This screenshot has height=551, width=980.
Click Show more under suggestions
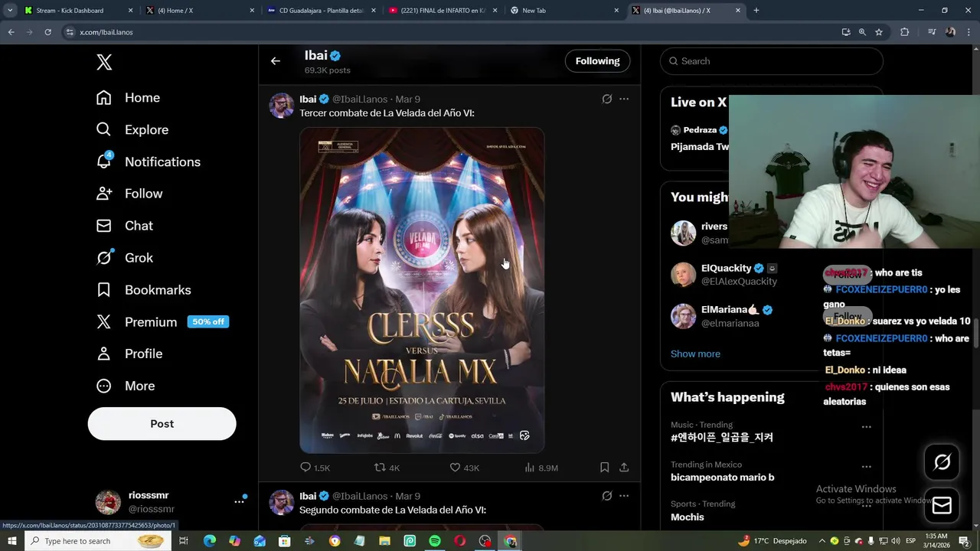(x=695, y=354)
